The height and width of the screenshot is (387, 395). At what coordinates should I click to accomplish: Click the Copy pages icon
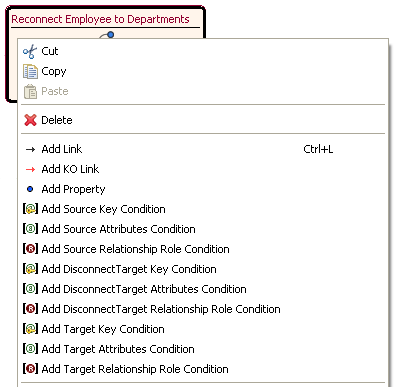30,71
